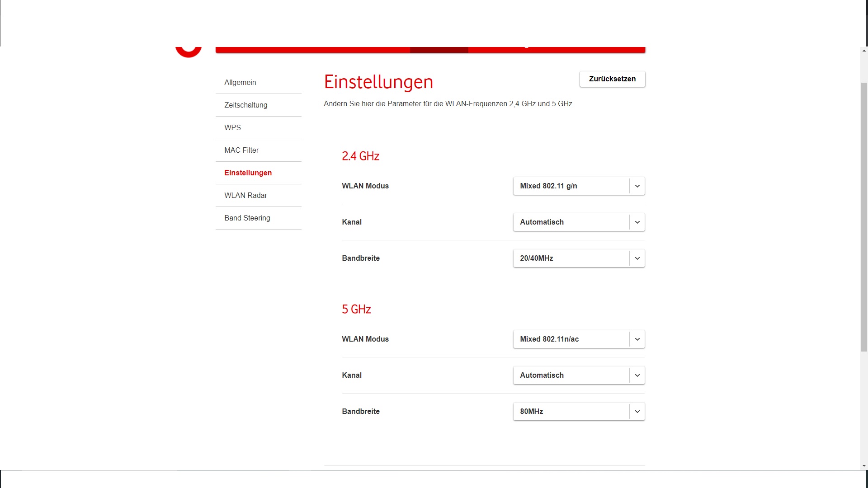Expand the 20/40MHz bandwidth combo box
Image resolution: width=868 pixels, height=488 pixels.
click(571, 258)
